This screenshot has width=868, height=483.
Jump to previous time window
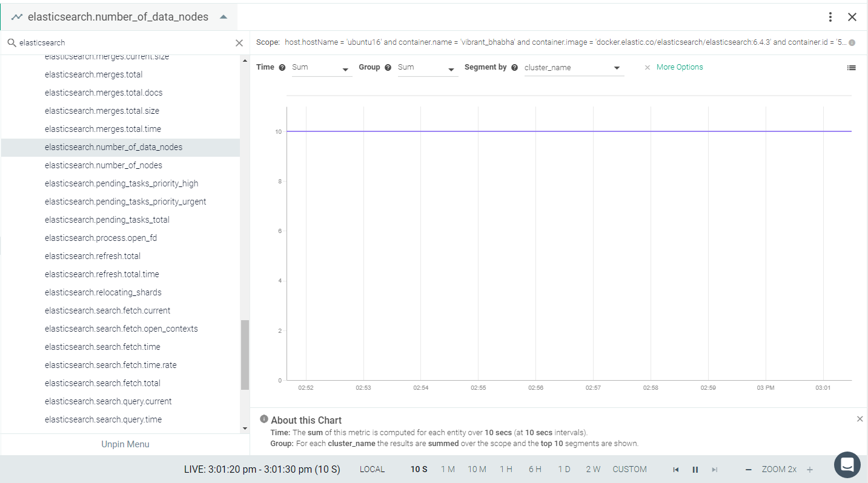[676, 470]
